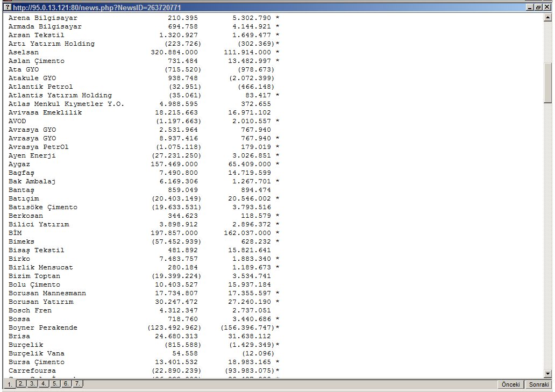The height and width of the screenshot is (392, 555).
Task: Click the Borusan Mannesmann entry
Action: [47, 293]
